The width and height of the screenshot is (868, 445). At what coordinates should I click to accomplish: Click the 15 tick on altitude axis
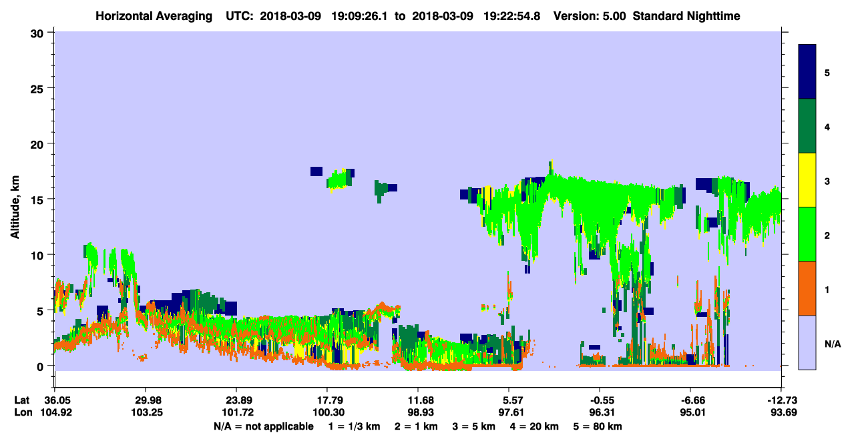(x=39, y=199)
